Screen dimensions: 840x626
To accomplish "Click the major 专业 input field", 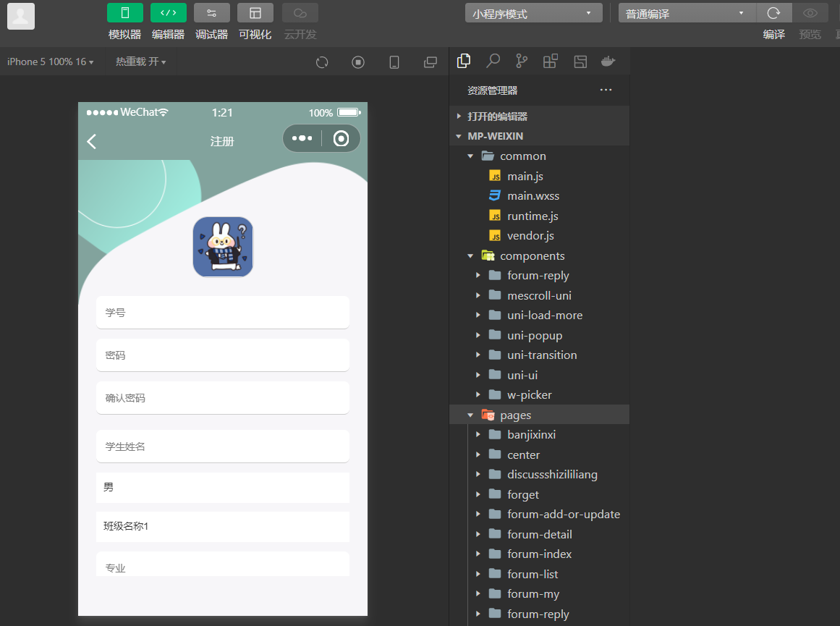I will coord(223,564).
